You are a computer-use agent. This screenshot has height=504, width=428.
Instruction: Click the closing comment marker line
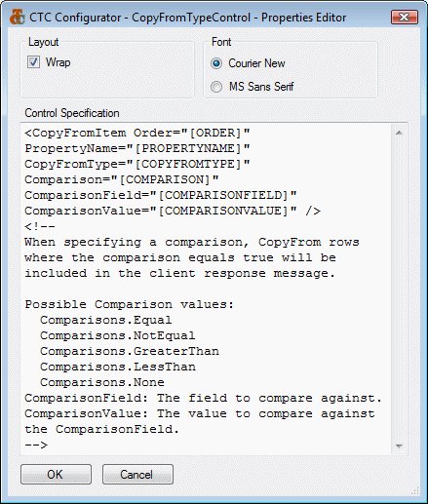pyautogui.click(x=36, y=445)
